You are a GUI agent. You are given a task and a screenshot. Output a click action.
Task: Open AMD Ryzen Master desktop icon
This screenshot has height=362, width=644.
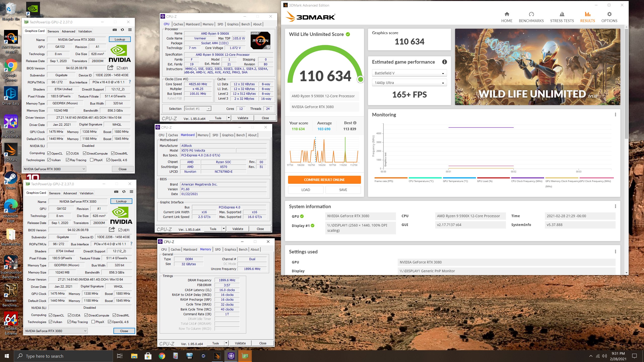pos(11,42)
